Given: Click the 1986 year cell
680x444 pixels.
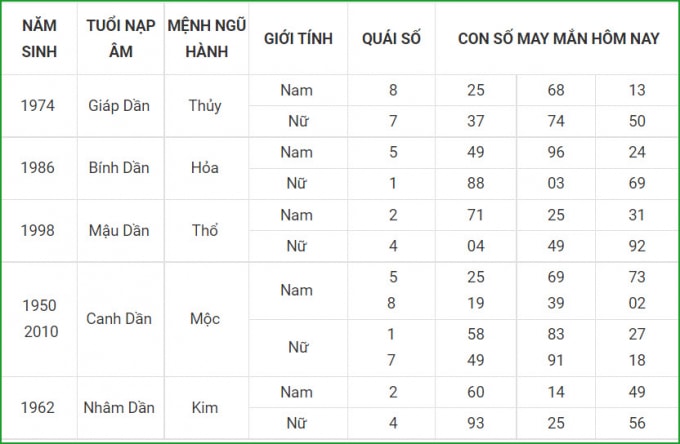Looking at the screenshot, I should coord(38,168).
